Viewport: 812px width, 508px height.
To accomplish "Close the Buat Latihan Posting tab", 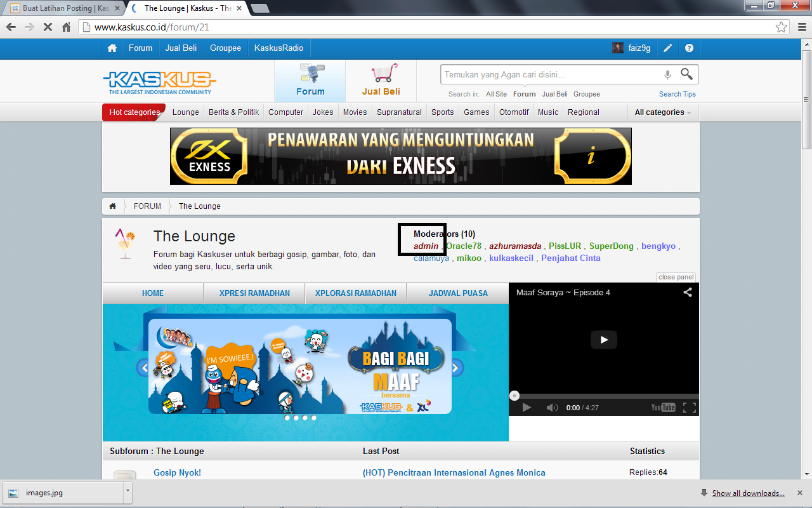I will pos(117,8).
